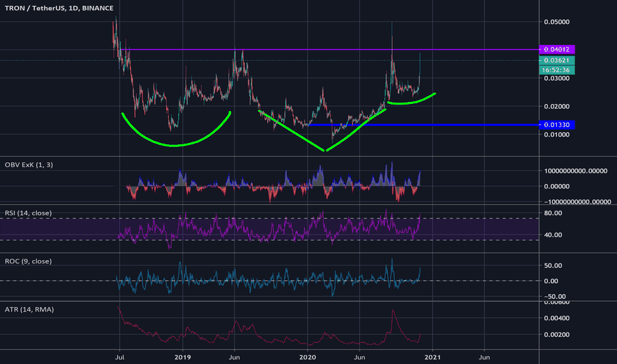This screenshot has width=617, height=364.
Task: Select the blue horizontal support line
Action: pos(423,124)
